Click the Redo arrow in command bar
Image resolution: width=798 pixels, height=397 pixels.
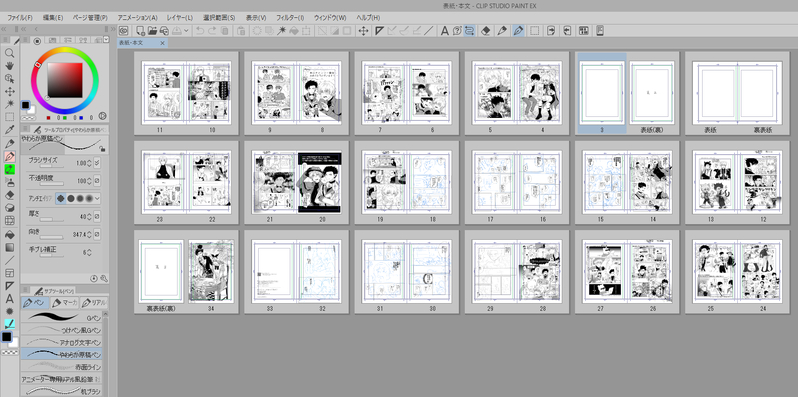click(x=212, y=31)
